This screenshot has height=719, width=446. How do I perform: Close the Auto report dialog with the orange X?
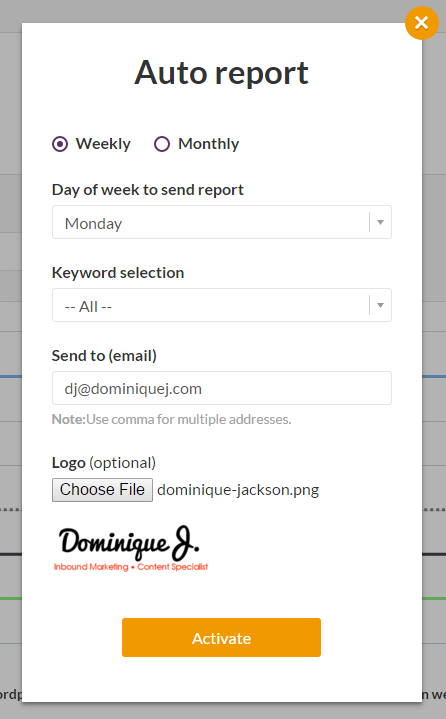point(422,23)
